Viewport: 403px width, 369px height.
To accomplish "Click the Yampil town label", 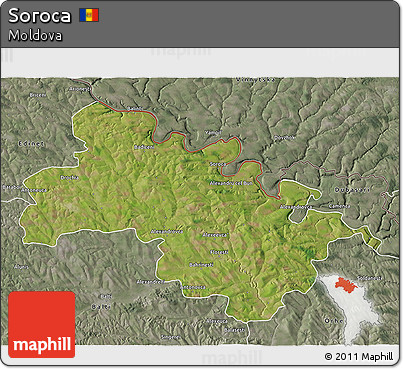I will 213,132.
